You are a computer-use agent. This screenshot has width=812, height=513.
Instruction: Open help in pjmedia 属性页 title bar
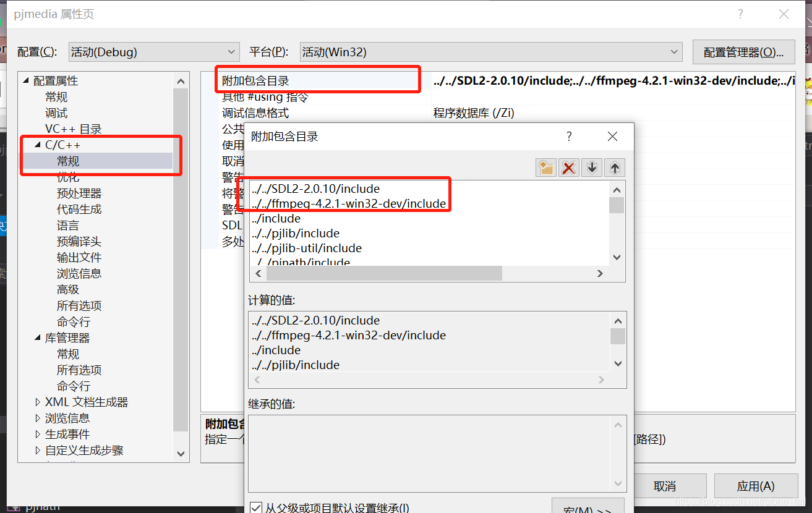click(740, 14)
